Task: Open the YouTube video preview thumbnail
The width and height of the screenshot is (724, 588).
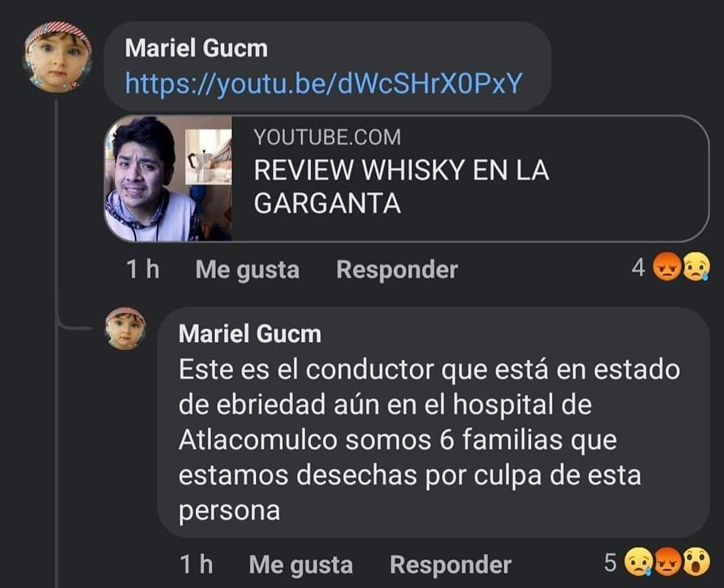Action: pyautogui.click(x=168, y=179)
